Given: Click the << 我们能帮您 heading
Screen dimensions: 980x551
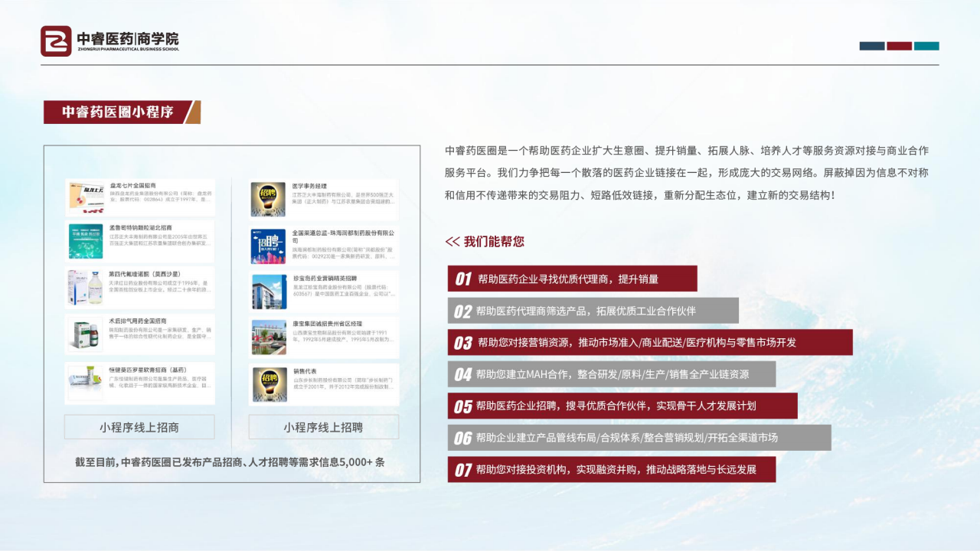Looking at the screenshot, I should pyautogui.click(x=485, y=241).
